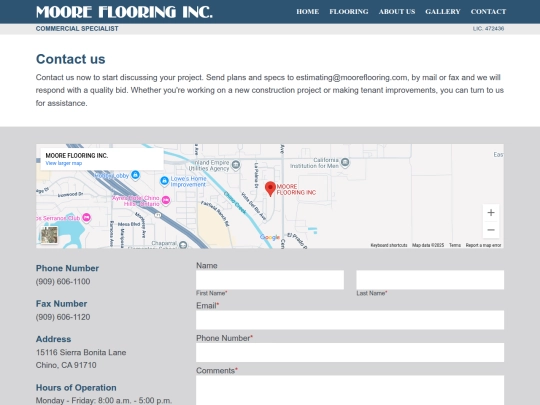Click Los Serranos Club map marker
The image size is (540, 405).
[86, 217]
